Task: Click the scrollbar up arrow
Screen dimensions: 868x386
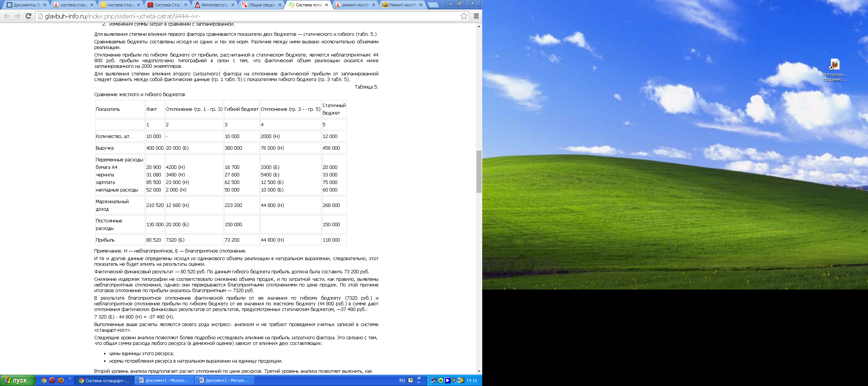Action: (479, 26)
